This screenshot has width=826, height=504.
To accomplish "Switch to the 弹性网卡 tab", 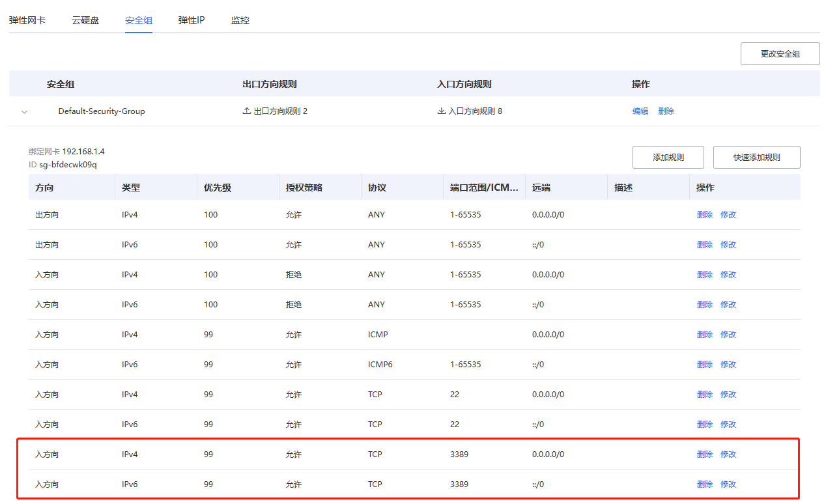I will pos(27,20).
